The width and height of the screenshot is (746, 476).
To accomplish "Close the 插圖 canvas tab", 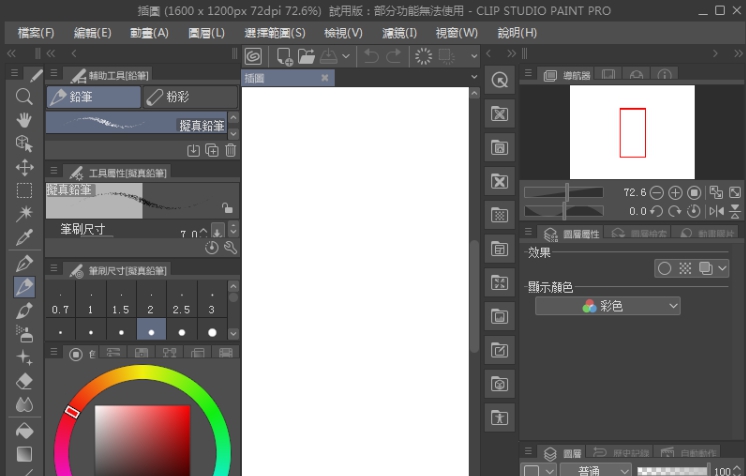I will (x=325, y=78).
